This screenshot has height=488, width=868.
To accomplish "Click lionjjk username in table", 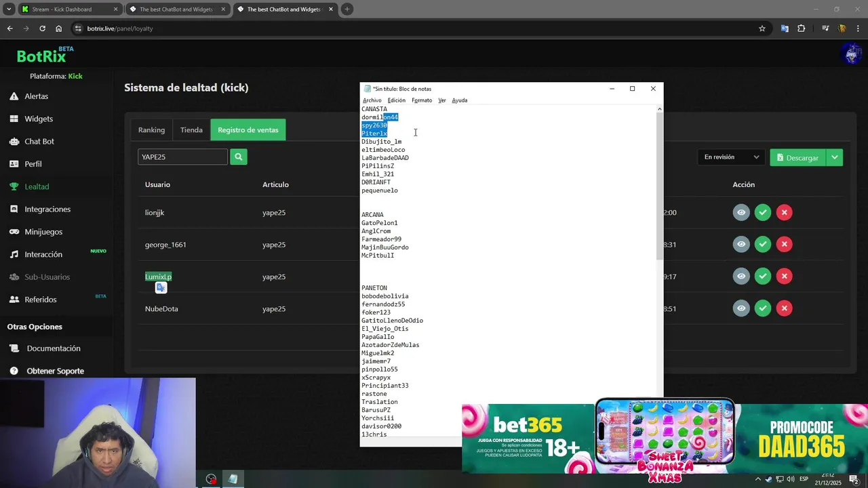I will pos(155,213).
